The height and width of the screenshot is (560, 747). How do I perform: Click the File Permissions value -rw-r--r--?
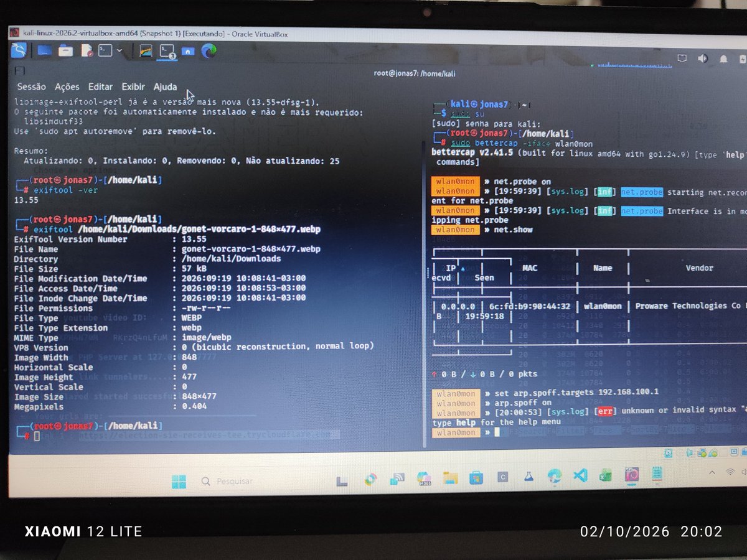point(206,308)
